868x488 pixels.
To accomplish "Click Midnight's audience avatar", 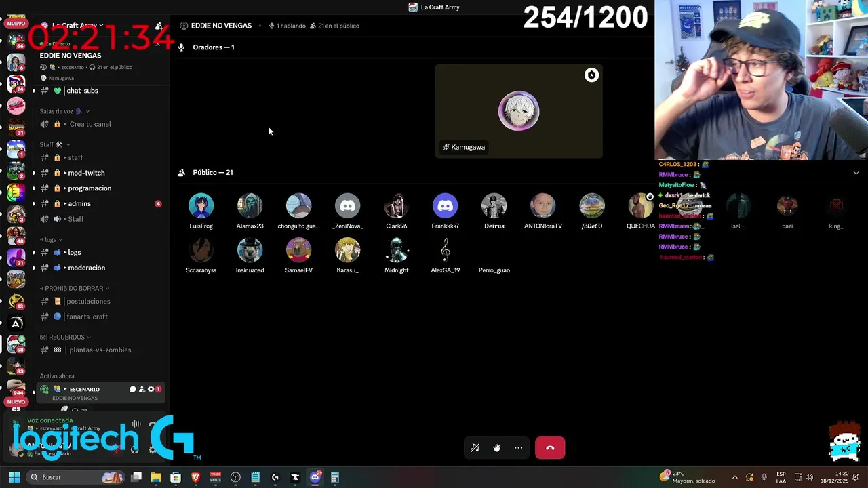I will point(396,250).
